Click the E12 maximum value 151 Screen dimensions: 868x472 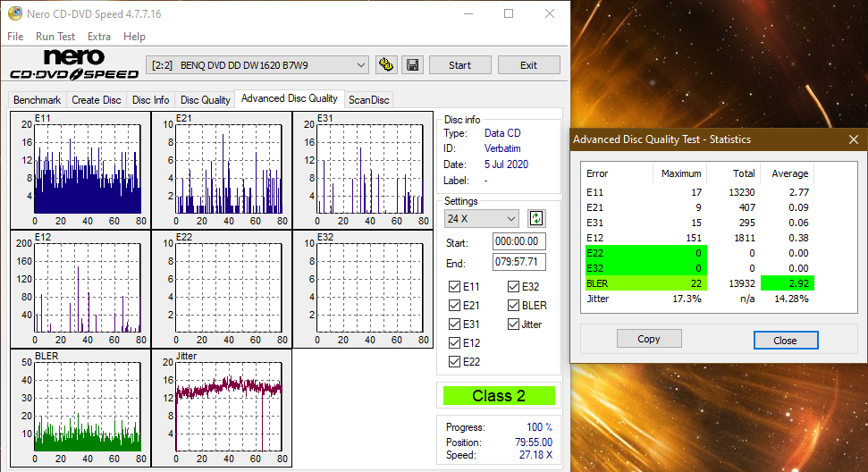click(694, 238)
